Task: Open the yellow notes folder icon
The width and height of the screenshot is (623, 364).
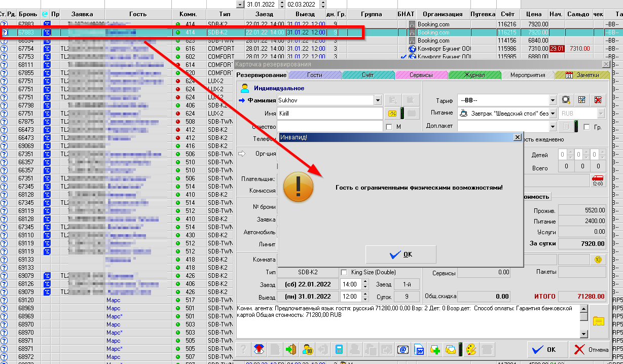Action: (599, 320)
